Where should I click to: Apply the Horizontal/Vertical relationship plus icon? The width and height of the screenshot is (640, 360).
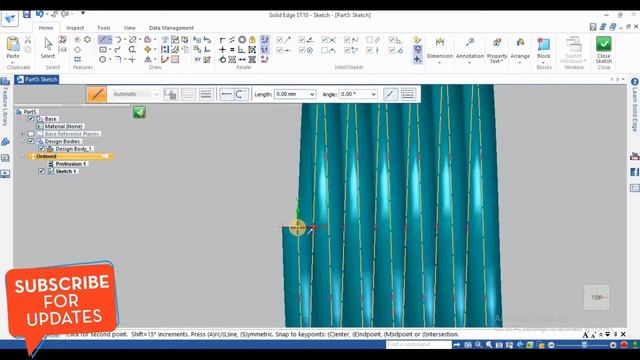click(x=222, y=50)
